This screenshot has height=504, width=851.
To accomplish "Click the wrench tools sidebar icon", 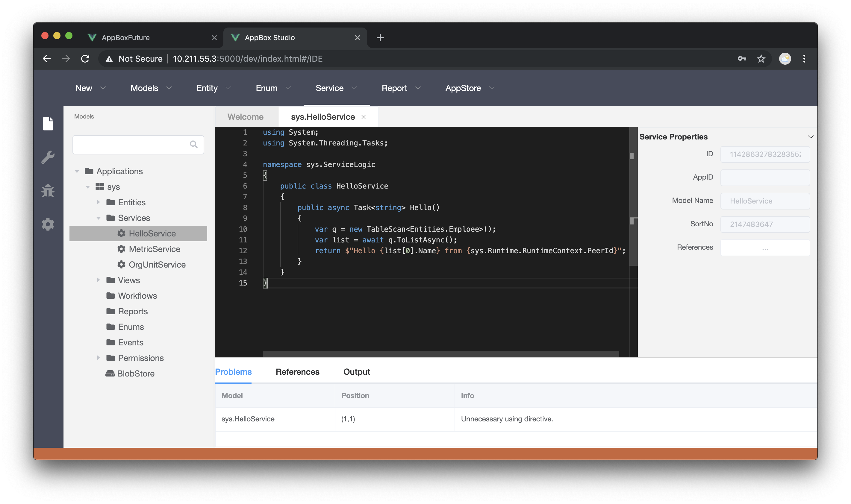I will pyautogui.click(x=48, y=157).
